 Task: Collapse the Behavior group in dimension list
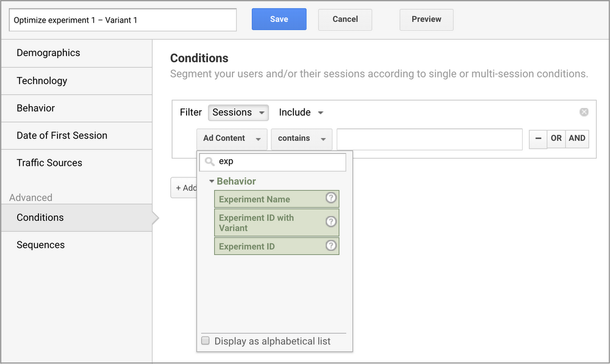(212, 181)
